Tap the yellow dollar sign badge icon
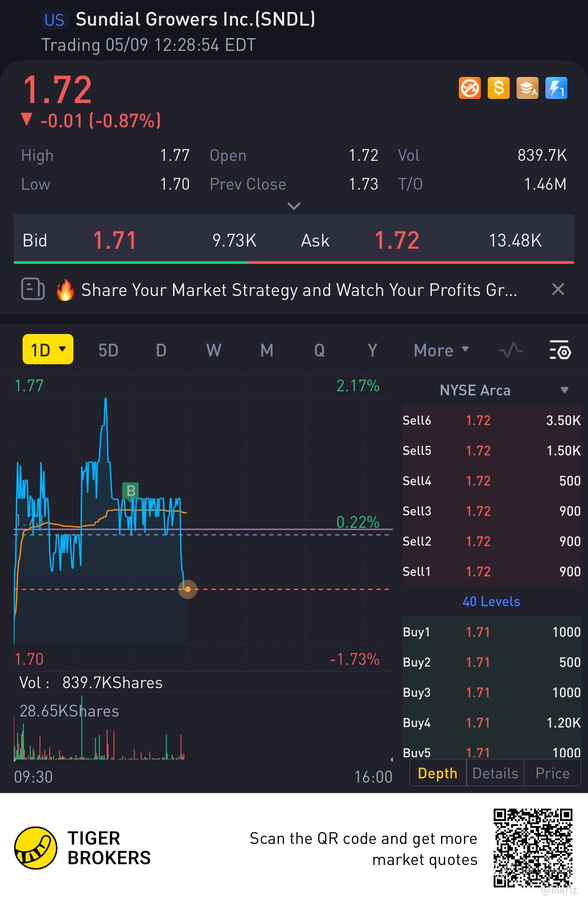This screenshot has height=903, width=588. point(498,88)
